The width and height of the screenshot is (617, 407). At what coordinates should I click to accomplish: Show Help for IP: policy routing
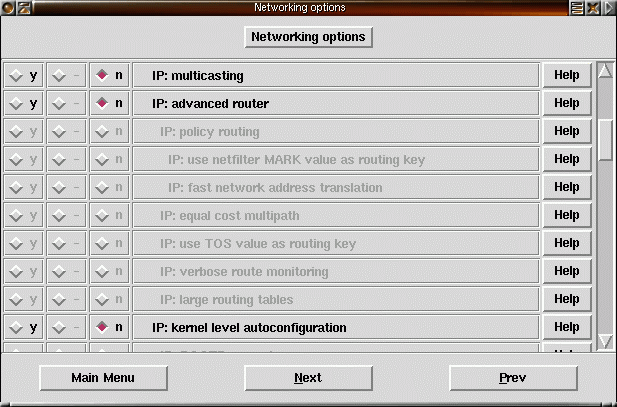pyautogui.click(x=566, y=131)
